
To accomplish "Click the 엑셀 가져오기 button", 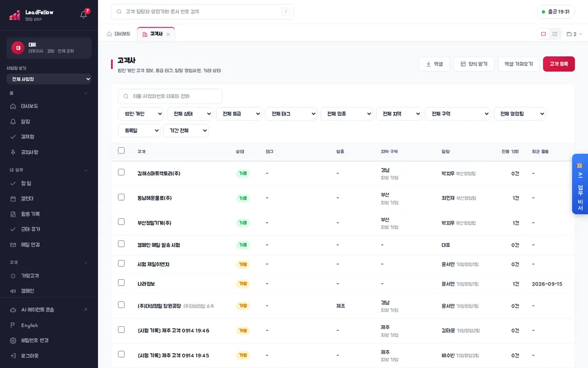I will coord(518,64).
